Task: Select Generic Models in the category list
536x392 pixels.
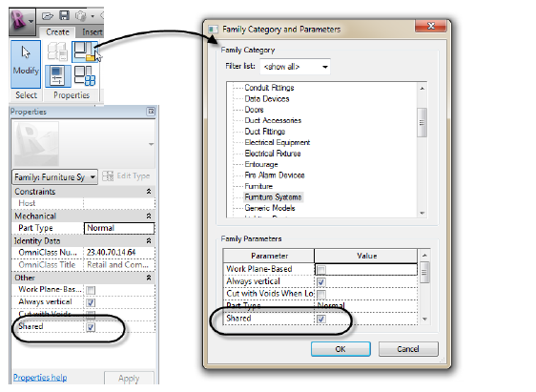Action: (x=270, y=208)
